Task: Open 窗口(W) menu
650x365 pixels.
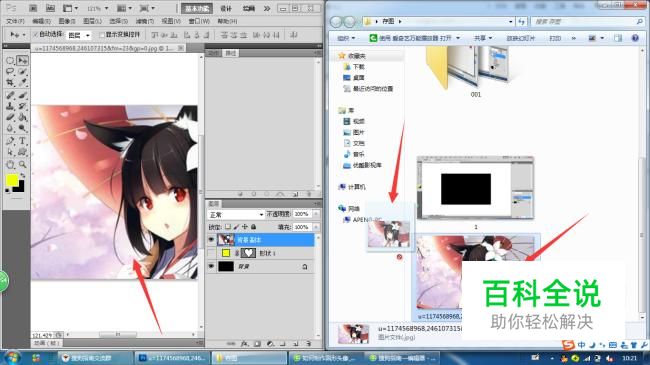Action: pyautogui.click(x=199, y=21)
